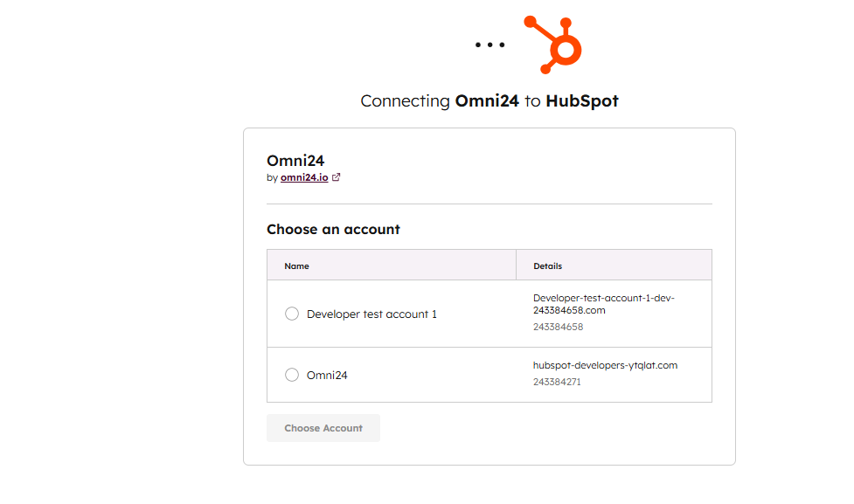The height and width of the screenshot is (504, 854).
Task: Click the orange HubSpot sprocket logo
Action: point(552,45)
